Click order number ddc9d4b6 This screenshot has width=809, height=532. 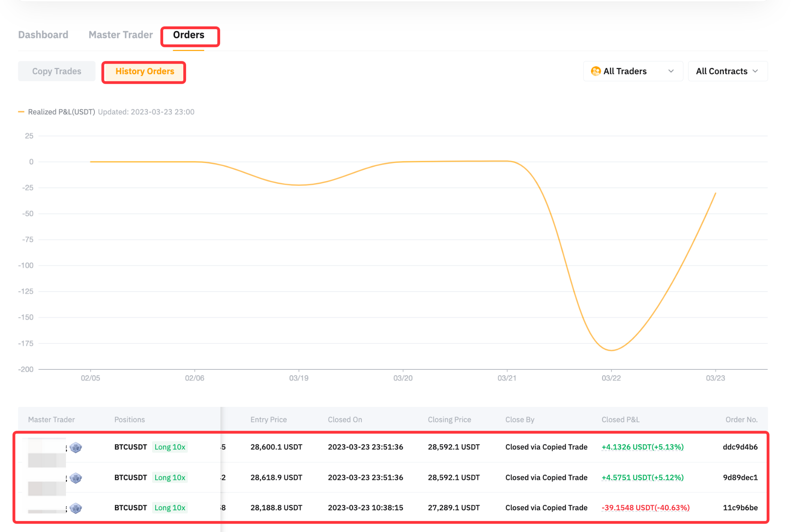(x=740, y=447)
